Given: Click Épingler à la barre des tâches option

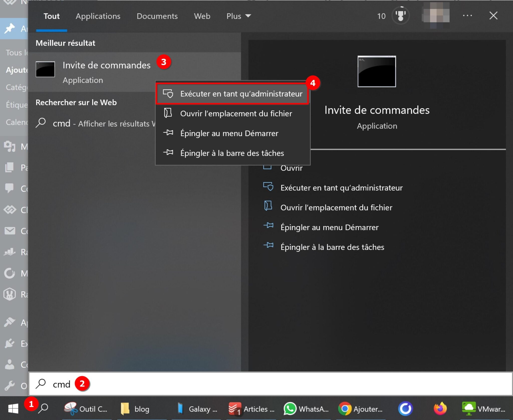Looking at the screenshot, I should (232, 153).
